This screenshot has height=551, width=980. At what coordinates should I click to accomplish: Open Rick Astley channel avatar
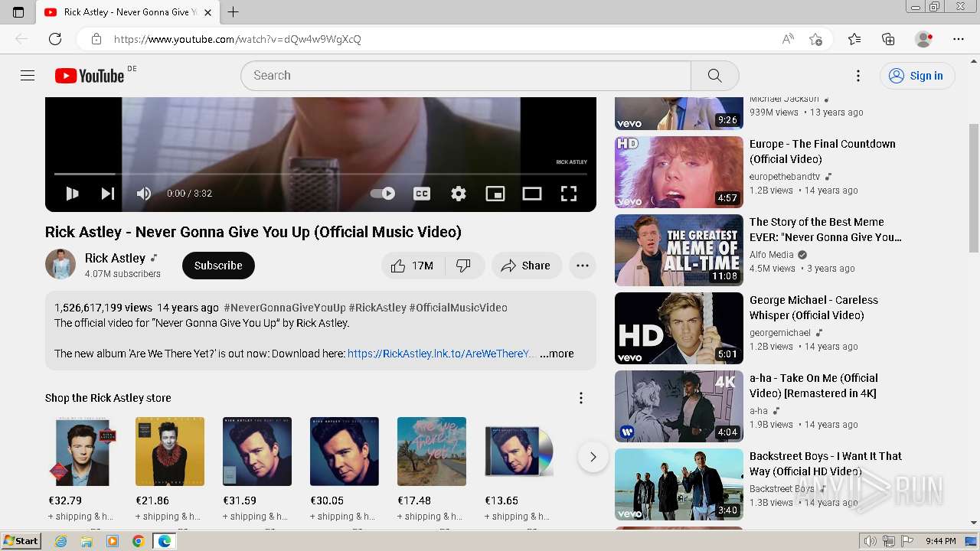[x=60, y=264]
